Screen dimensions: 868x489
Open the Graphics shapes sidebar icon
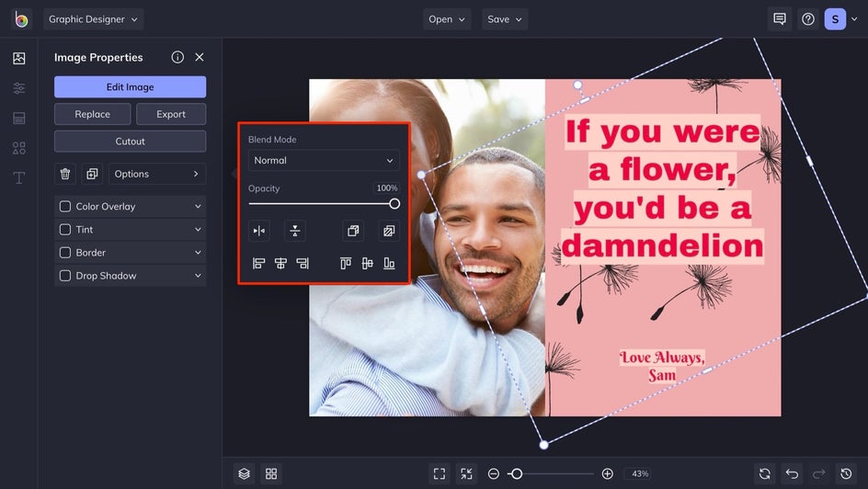[18, 148]
